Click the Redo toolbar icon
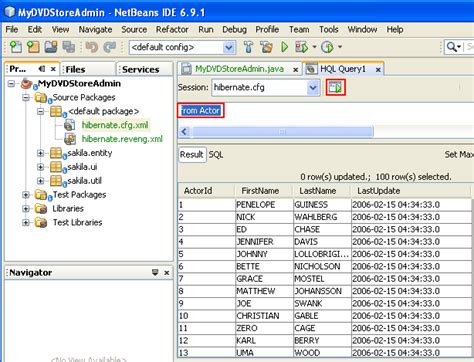This screenshot has width=474, height=362. click(109, 47)
